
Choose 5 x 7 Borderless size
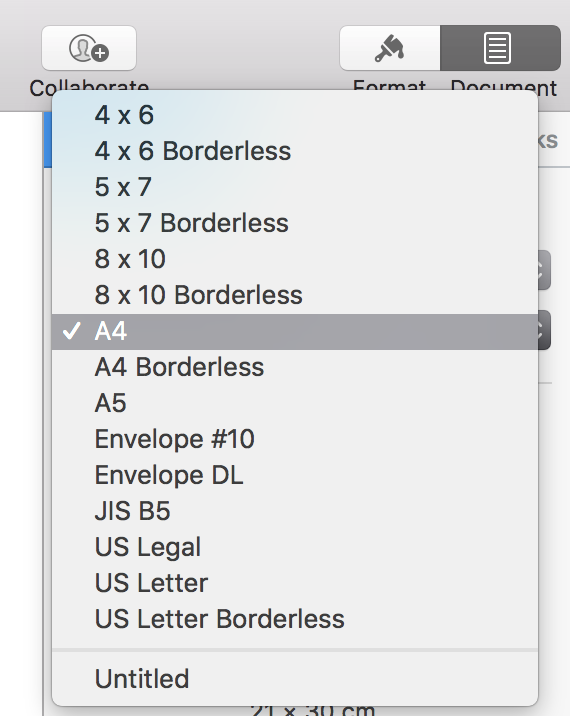(x=295, y=223)
